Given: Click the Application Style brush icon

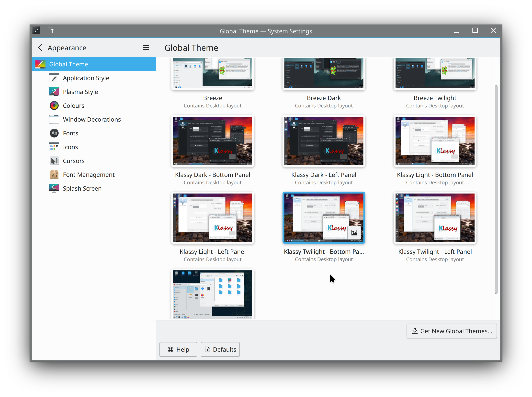Looking at the screenshot, I should tap(54, 78).
